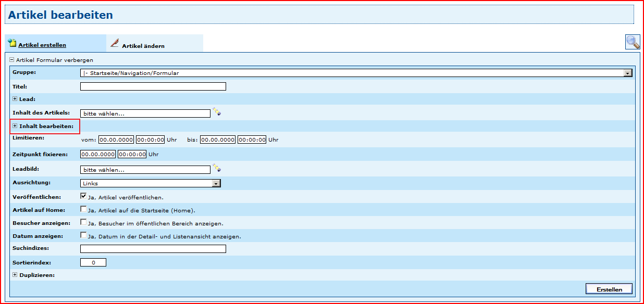Uncheck the Artikel veröffentlichen checkbox
The image size is (644, 304).
coord(83,196)
